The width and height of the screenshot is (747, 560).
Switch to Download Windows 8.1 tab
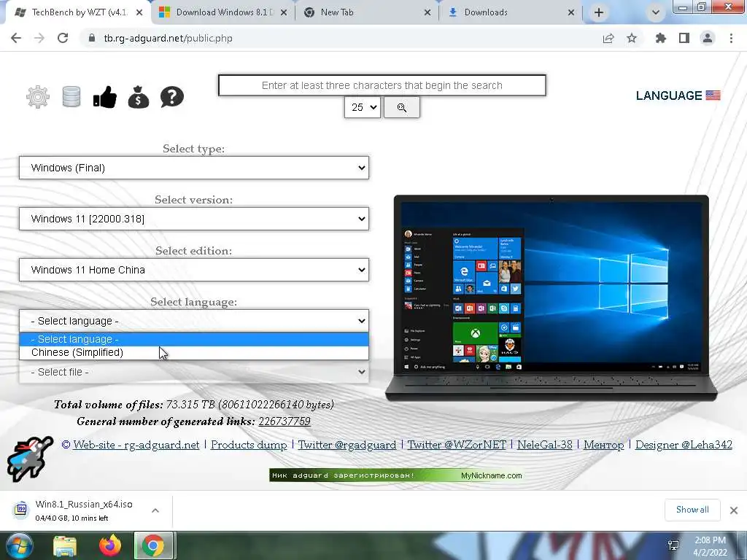point(222,12)
